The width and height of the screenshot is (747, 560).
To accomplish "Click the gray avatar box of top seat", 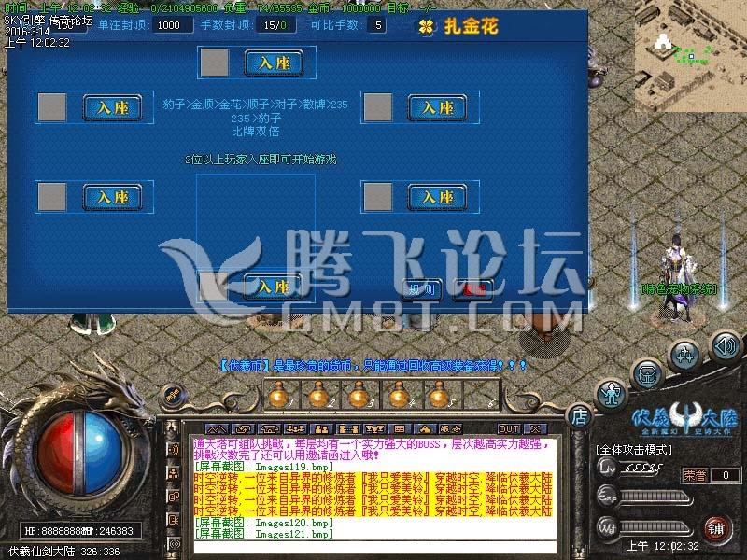I will [x=215, y=63].
